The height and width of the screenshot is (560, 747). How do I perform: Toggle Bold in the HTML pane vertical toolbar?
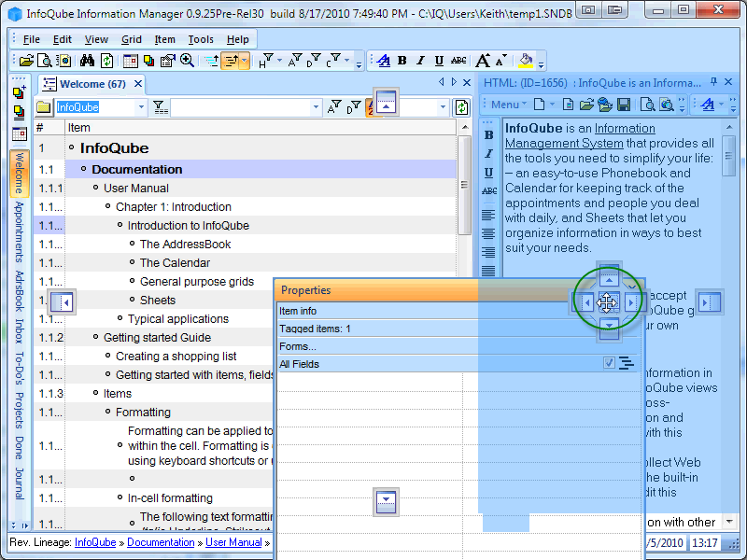pos(488,134)
